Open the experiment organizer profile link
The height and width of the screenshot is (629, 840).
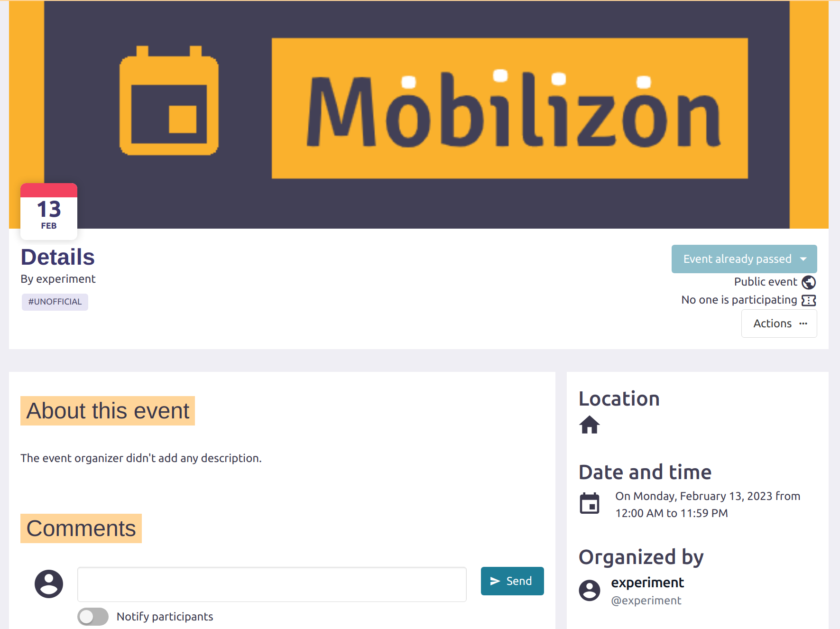(647, 583)
